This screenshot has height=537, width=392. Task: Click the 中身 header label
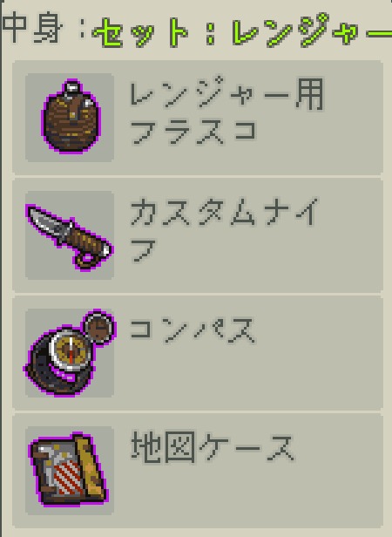click(32, 28)
